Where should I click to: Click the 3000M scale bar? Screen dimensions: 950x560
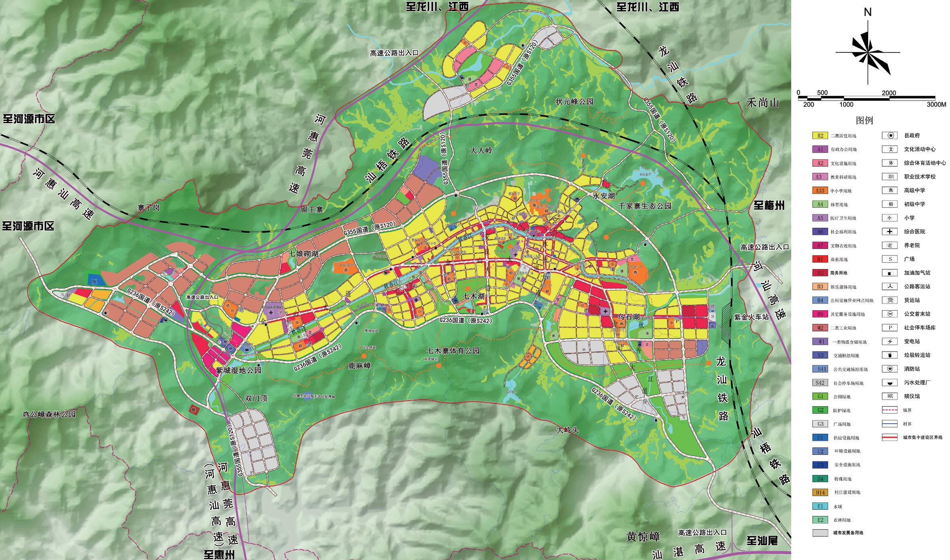coord(866,98)
